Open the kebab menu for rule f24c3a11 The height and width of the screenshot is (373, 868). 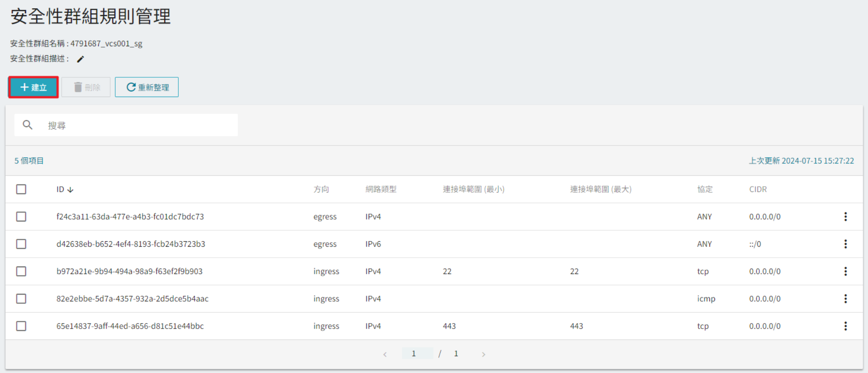tap(845, 216)
